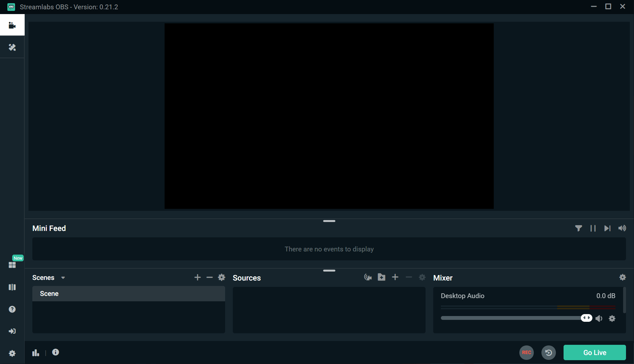Expand the Scenes dropdown arrow

tap(63, 278)
